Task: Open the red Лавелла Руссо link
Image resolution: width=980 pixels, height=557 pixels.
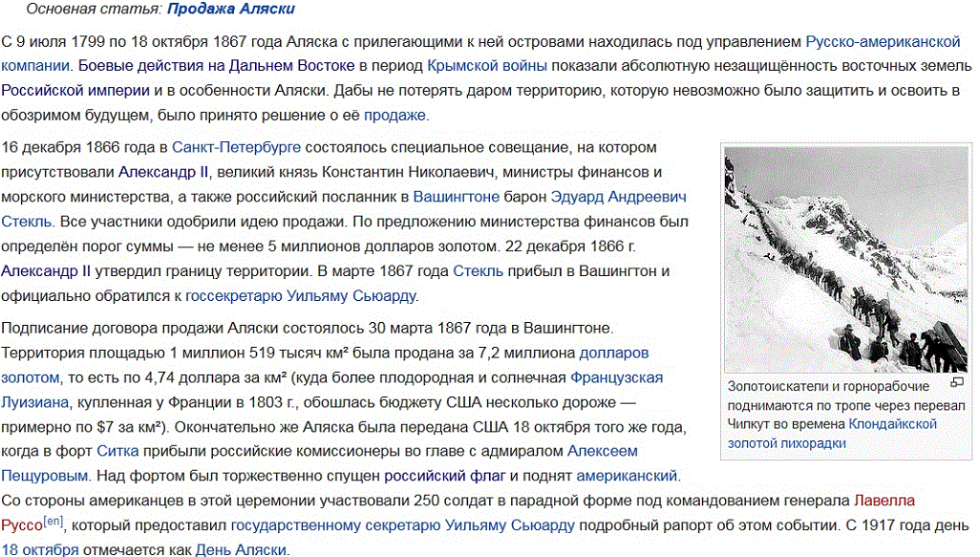Action: pos(883,501)
